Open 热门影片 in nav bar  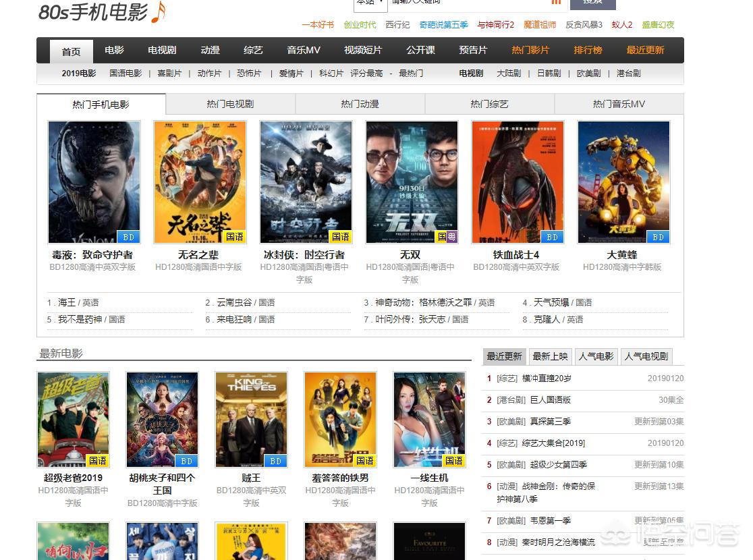pos(530,50)
